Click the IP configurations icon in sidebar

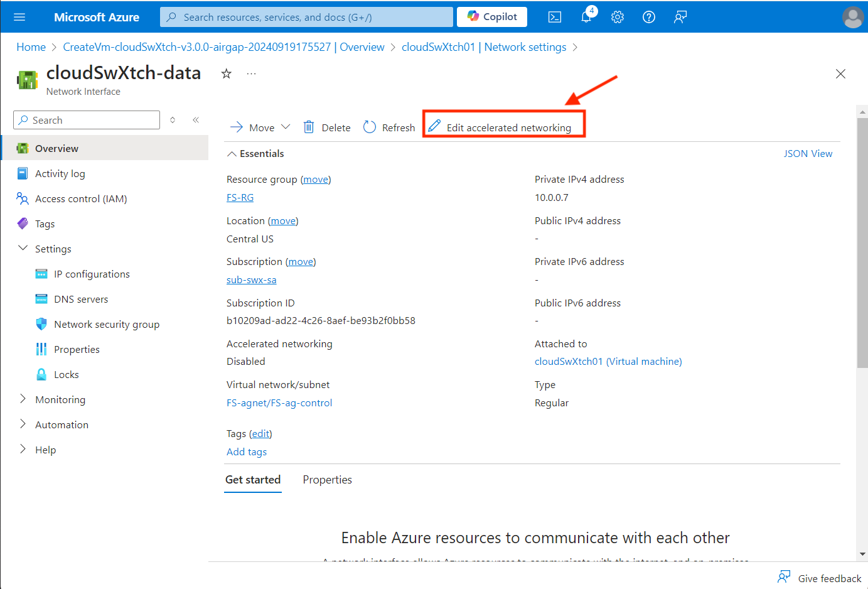click(41, 274)
